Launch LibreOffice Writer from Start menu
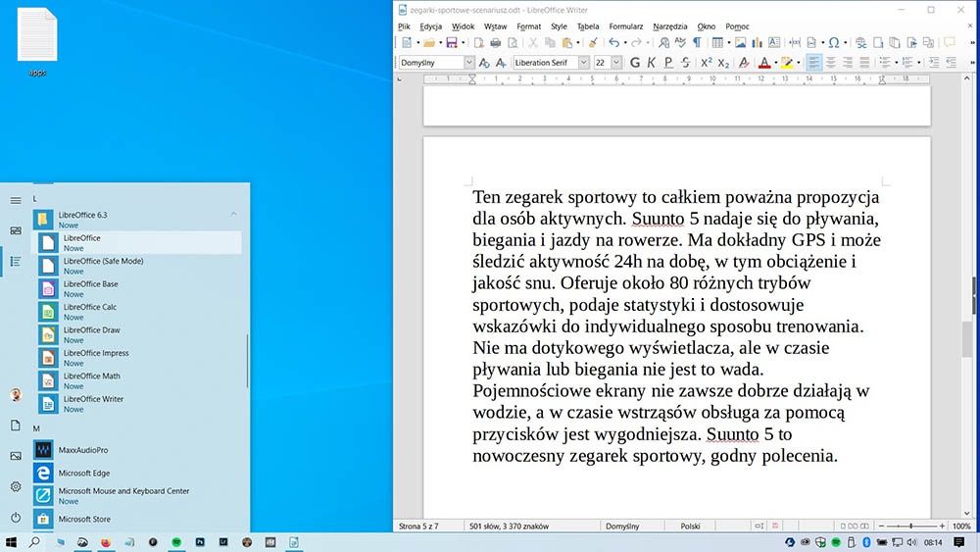This screenshot has width=980, height=552. [x=137, y=403]
